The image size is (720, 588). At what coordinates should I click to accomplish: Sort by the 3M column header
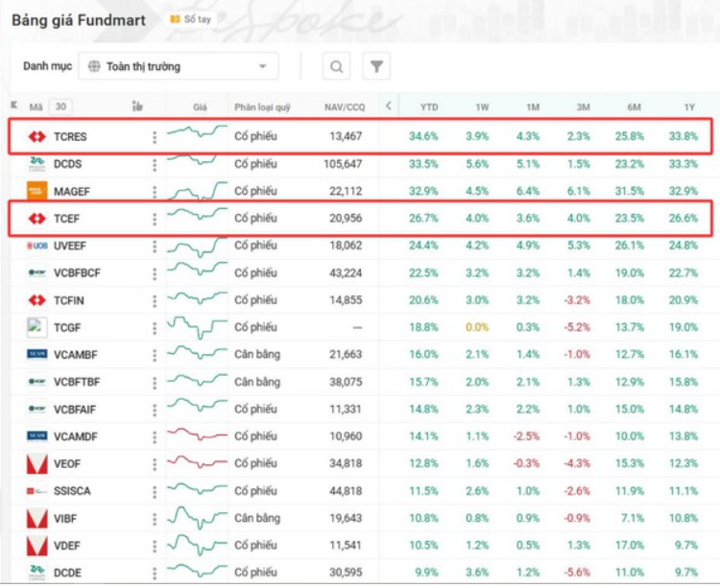tap(583, 106)
